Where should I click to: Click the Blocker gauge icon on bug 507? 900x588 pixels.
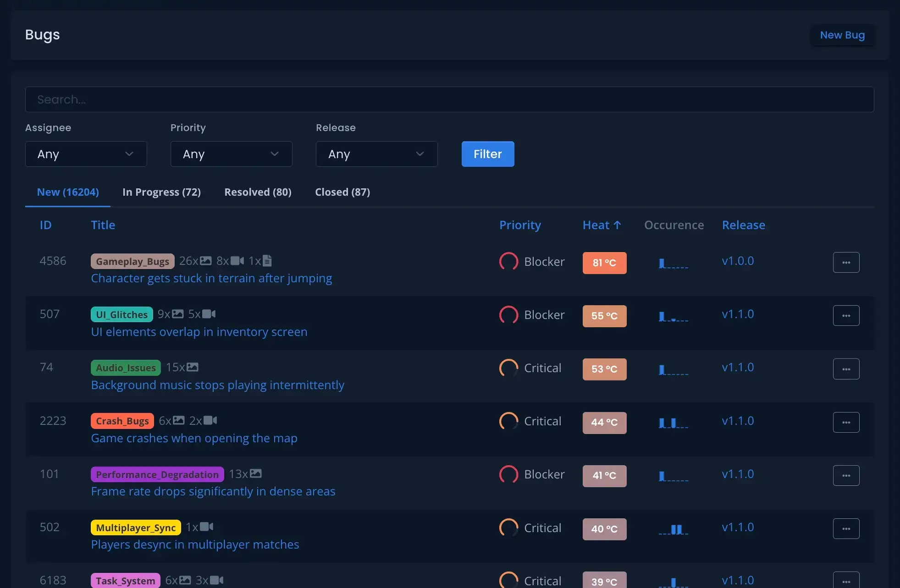508,315
